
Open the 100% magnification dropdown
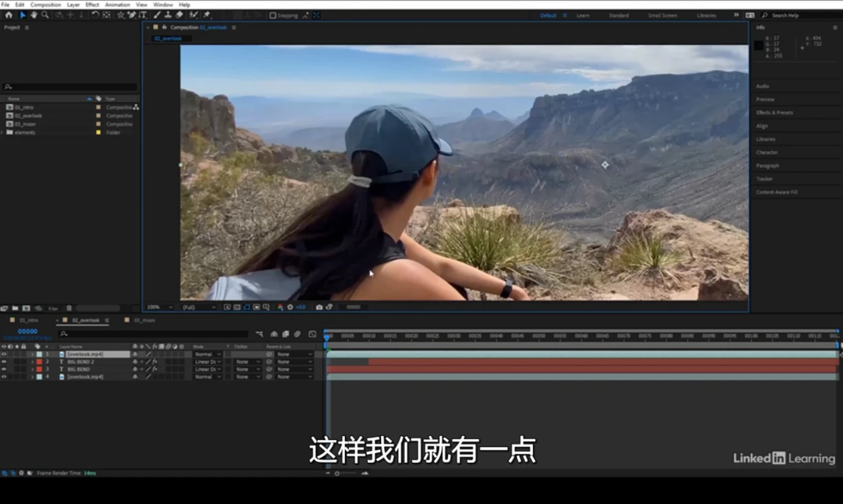click(x=159, y=308)
